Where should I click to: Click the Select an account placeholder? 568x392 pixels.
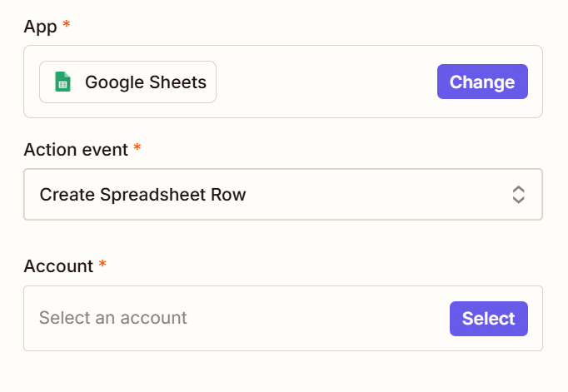tap(113, 318)
